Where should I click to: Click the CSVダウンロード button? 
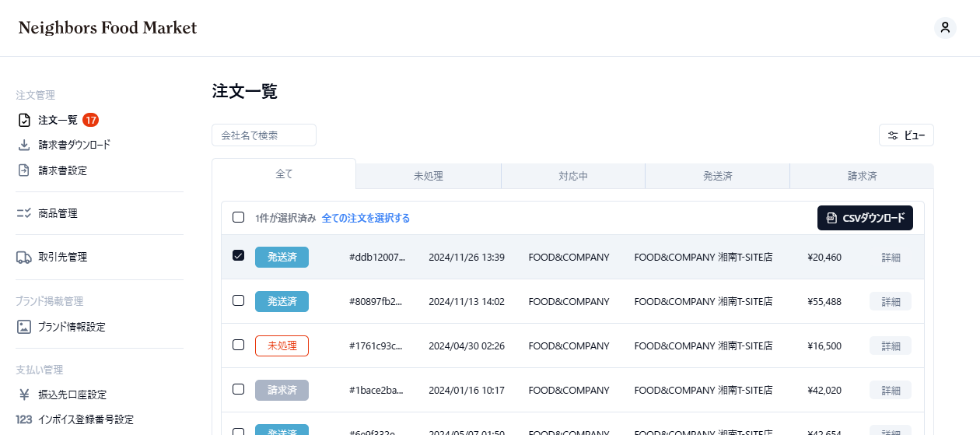tap(865, 218)
